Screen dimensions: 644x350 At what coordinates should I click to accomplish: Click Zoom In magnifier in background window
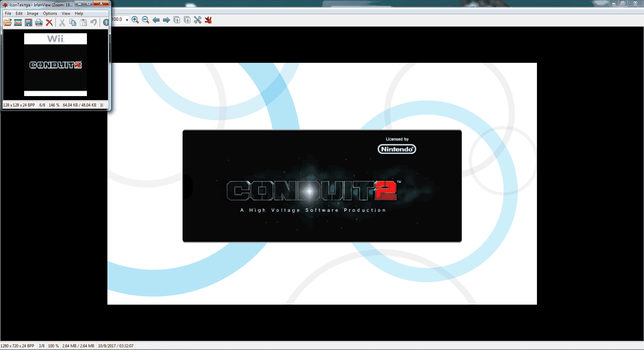click(x=135, y=20)
